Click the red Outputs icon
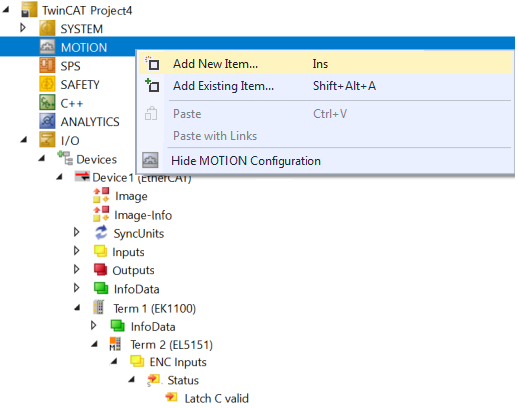 tap(100, 269)
